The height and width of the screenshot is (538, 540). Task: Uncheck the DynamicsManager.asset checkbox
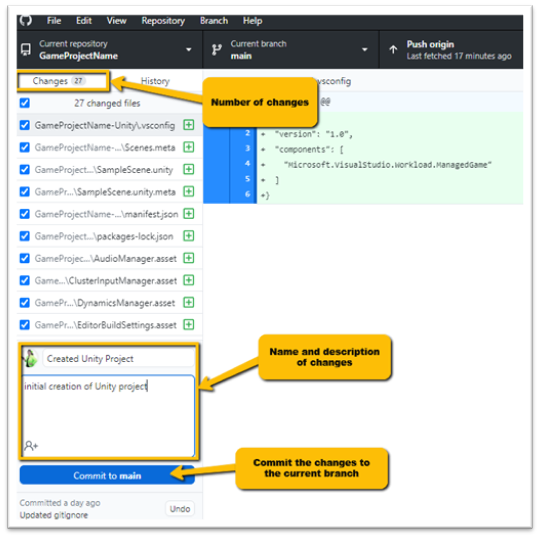click(x=25, y=302)
